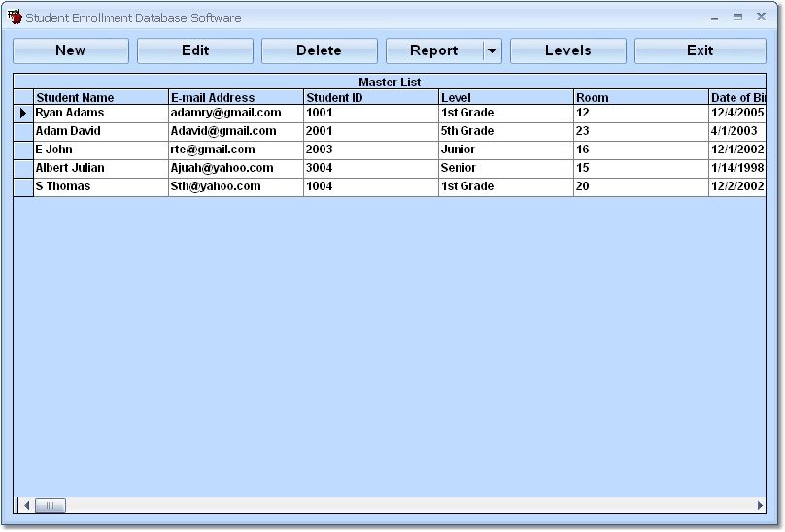Click Room 16 cell
The image size is (785, 532).
click(x=641, y=150)
